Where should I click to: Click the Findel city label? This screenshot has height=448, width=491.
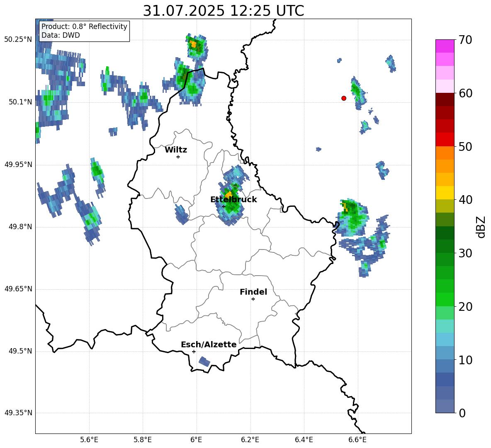tap(253, 292)
